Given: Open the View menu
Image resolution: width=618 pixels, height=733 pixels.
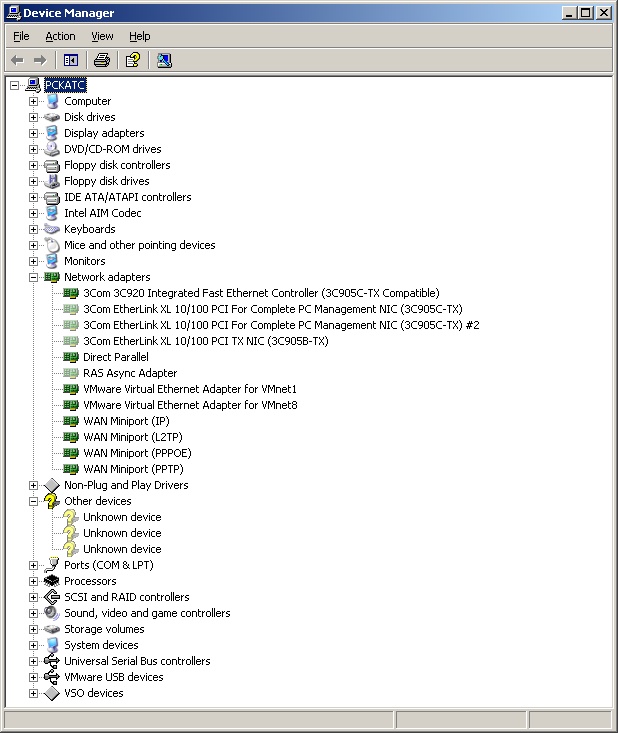Looking at the screenshot, I should click(x=102, y=36).
